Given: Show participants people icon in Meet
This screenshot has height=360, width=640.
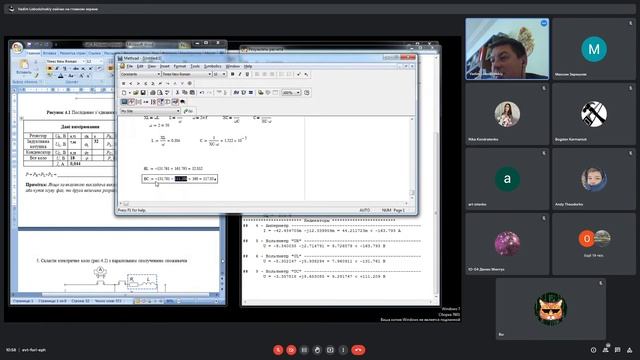Looking at the screenshot, I should tap(606, 349).
